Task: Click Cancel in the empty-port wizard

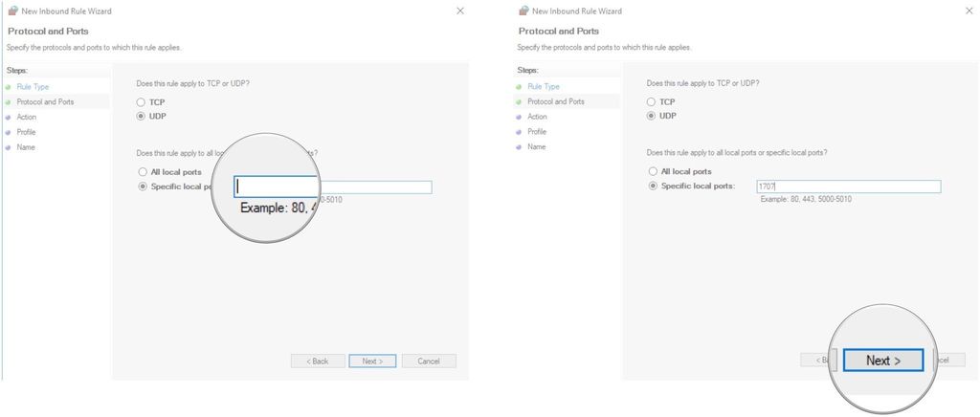Action: [429, 361]
